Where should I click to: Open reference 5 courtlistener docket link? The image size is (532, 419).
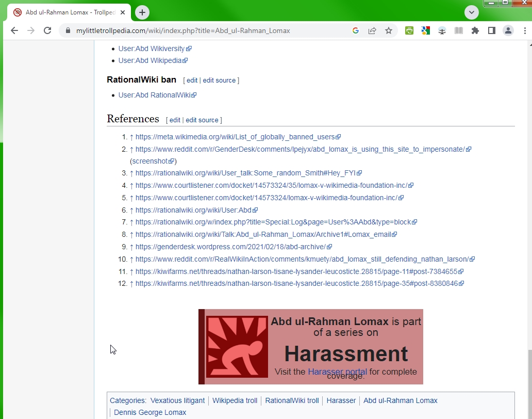click(x=270, y=198)
